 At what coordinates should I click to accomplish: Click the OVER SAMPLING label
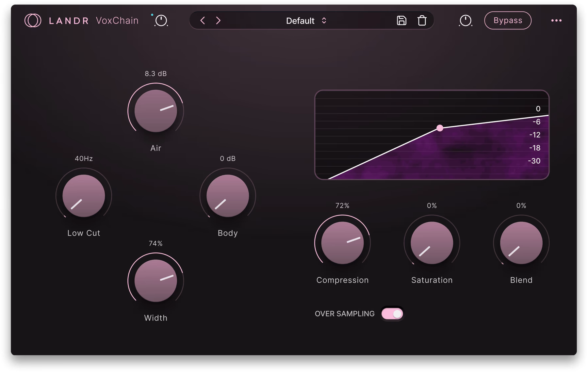[x=345, y=314]
